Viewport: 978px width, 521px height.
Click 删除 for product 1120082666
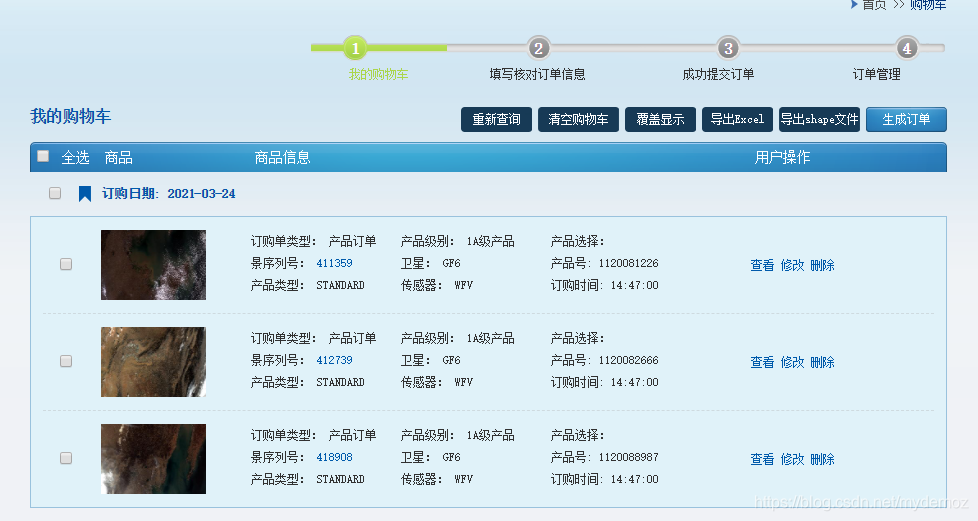coord(822,362)
